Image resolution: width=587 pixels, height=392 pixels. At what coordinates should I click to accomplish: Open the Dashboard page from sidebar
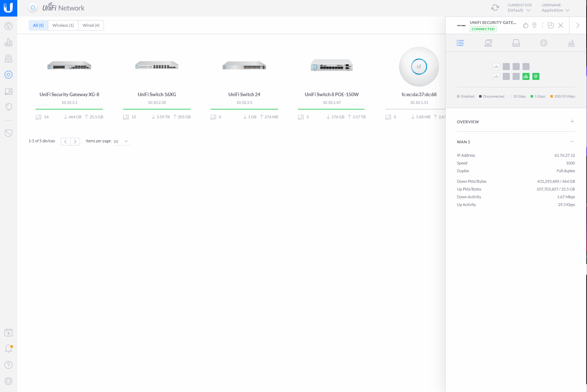(x=8, y=26)
